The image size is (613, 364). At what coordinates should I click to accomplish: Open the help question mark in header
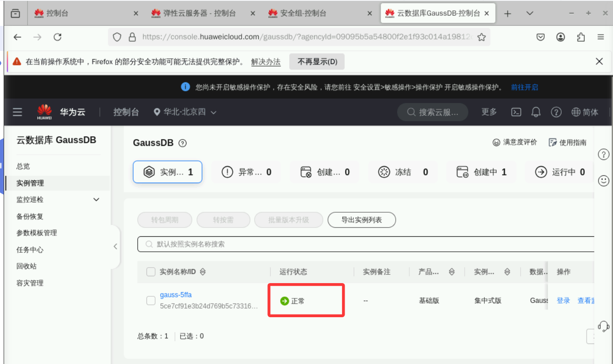click(556, 112)
